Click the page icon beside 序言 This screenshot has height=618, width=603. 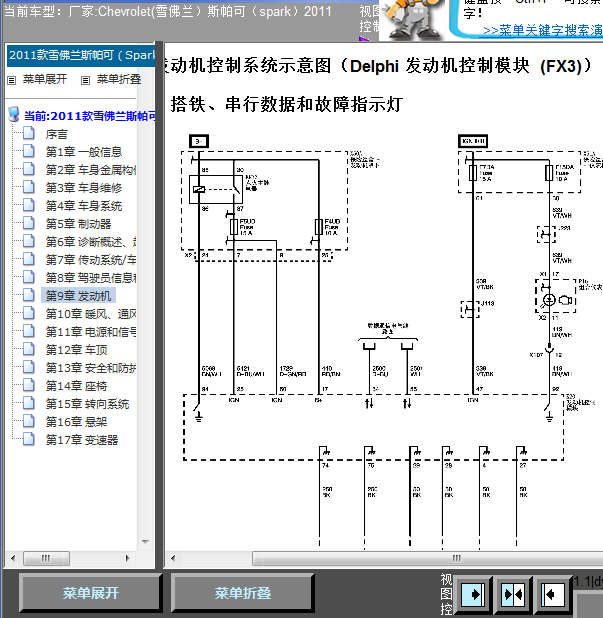tap(29, 134)
